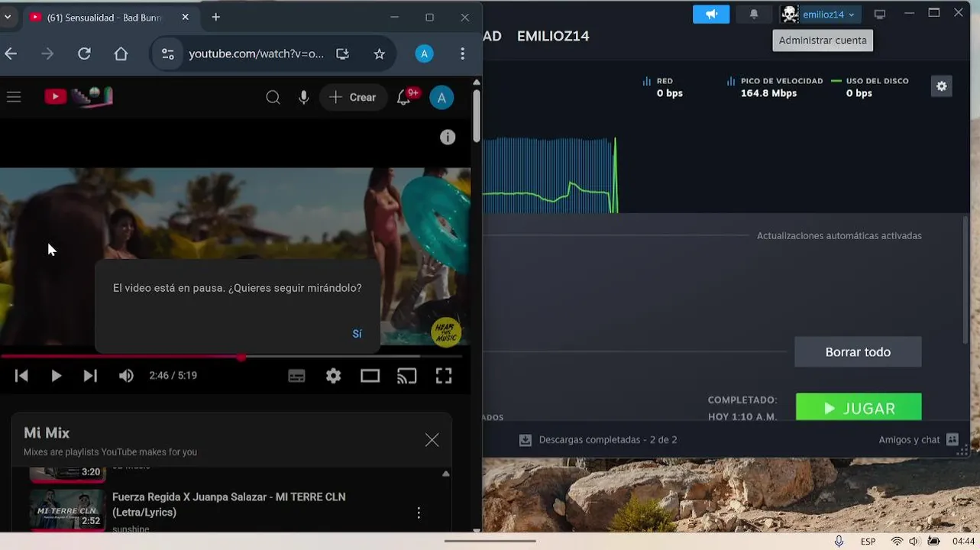Skip to next video
Viewport: 980px width, 550px height.
coord(90,376)
